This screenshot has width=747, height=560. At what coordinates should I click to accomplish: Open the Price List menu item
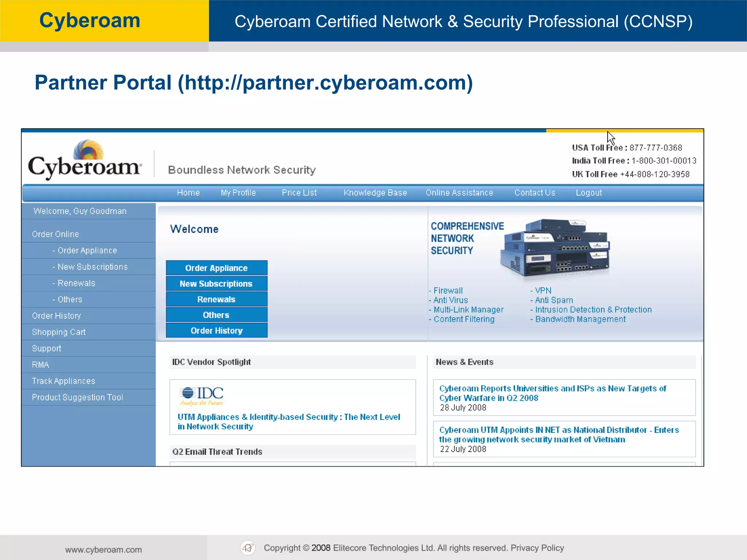(x=299, y=193)
